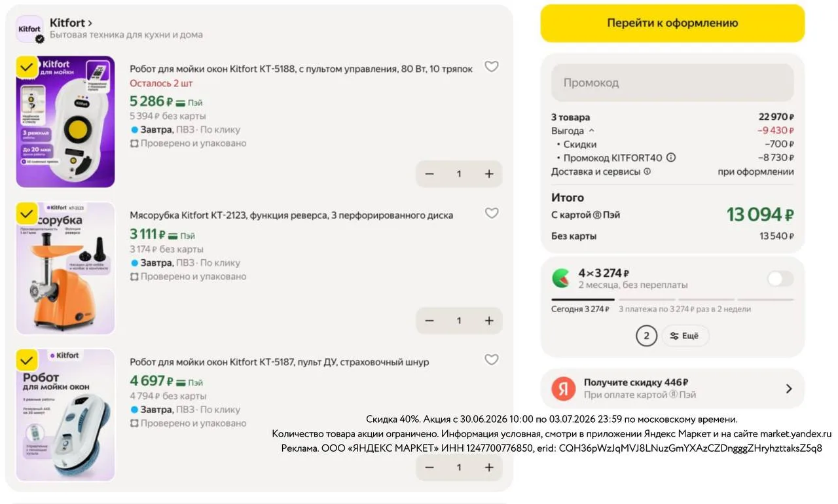Click the quantity value of Мясорубка KT-2123
838x504 pixels.
[459, 321]
